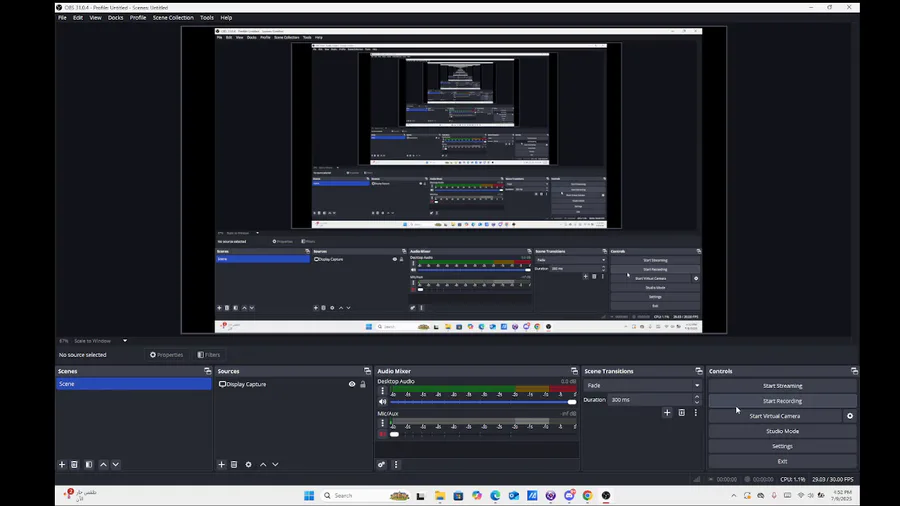Click the CPU usage status text

pos(793,479)
